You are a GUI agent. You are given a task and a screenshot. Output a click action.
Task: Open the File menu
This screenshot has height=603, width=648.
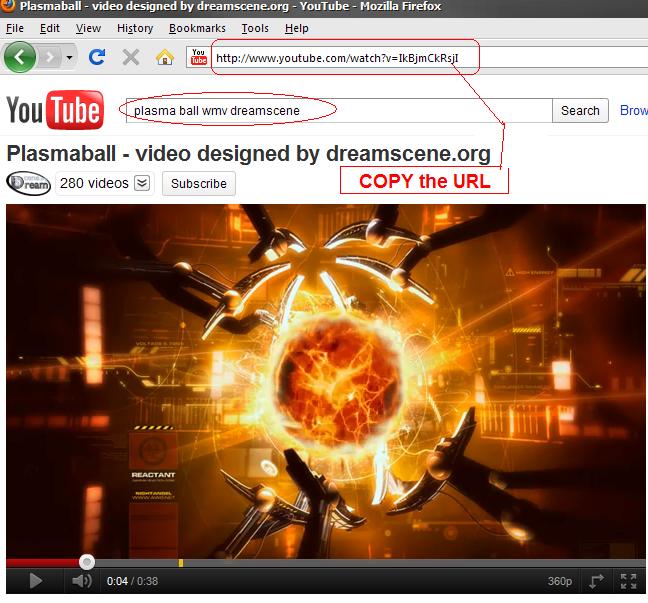click(x=15, y=28)
